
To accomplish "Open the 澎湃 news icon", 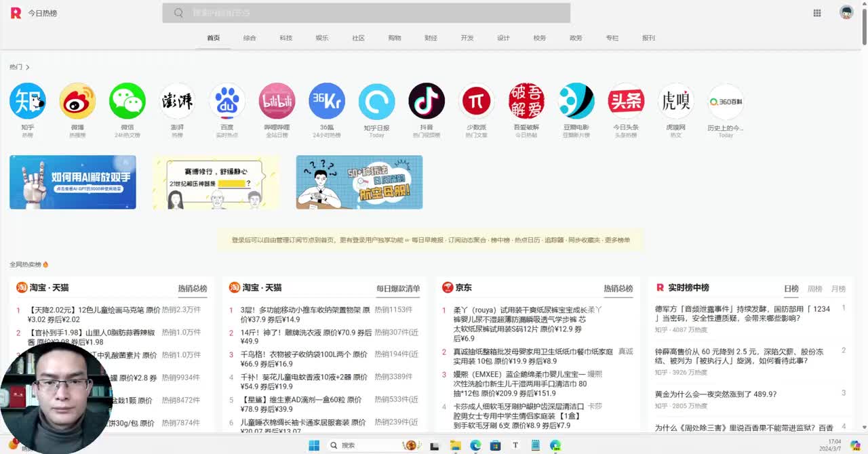I will click(x=177, y=101).
